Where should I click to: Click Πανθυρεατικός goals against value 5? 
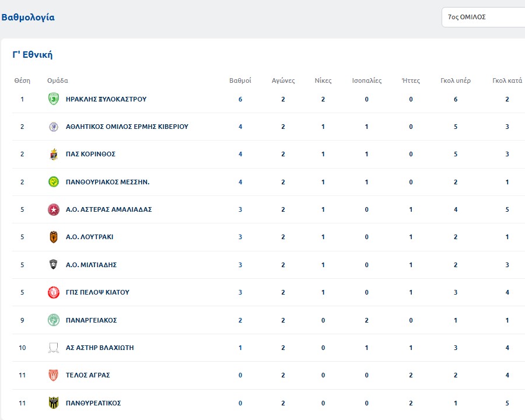click(x=508, y=403)
